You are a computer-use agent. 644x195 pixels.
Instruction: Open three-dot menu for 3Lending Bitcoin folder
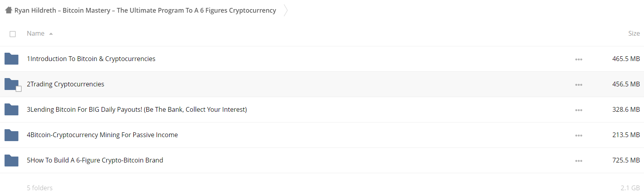pos(579,110)
